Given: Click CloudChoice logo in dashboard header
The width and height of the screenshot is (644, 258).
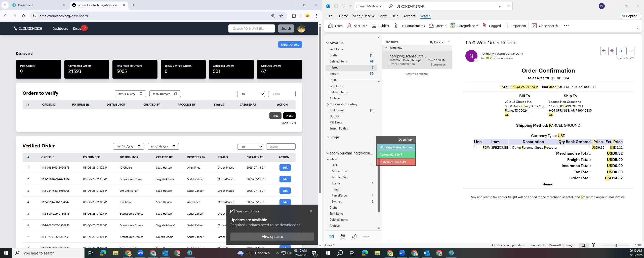Looking at the screenshot, I should tap(28, 28).
